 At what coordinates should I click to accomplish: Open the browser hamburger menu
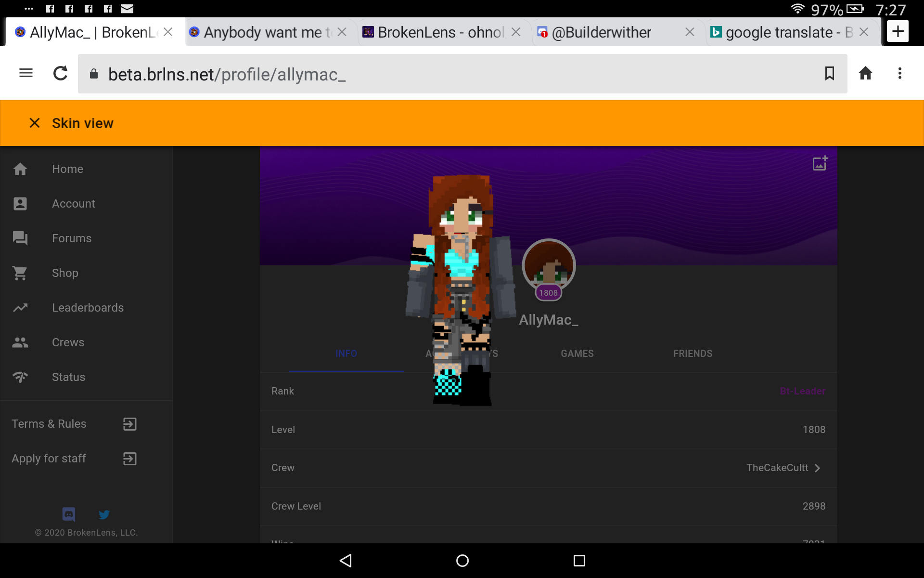26,73
